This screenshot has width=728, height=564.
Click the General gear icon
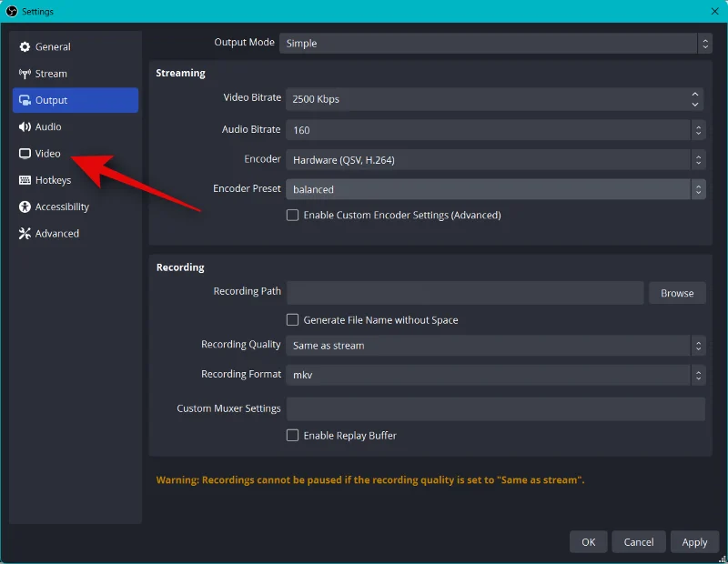[25, 47]
